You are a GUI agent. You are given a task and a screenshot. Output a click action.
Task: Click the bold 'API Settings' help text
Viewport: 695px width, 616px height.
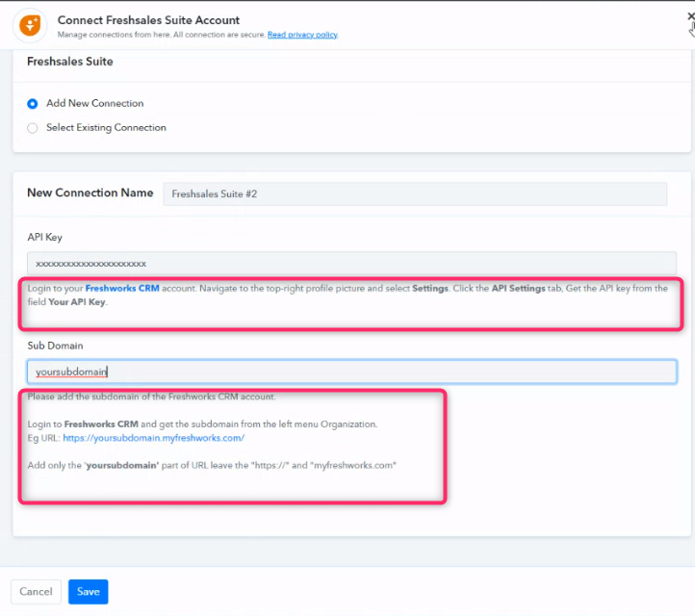coord(518,288)
